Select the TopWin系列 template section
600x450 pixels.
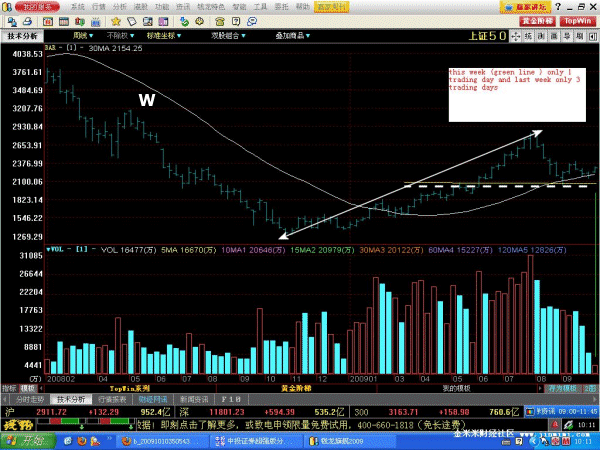pos(129,388)
